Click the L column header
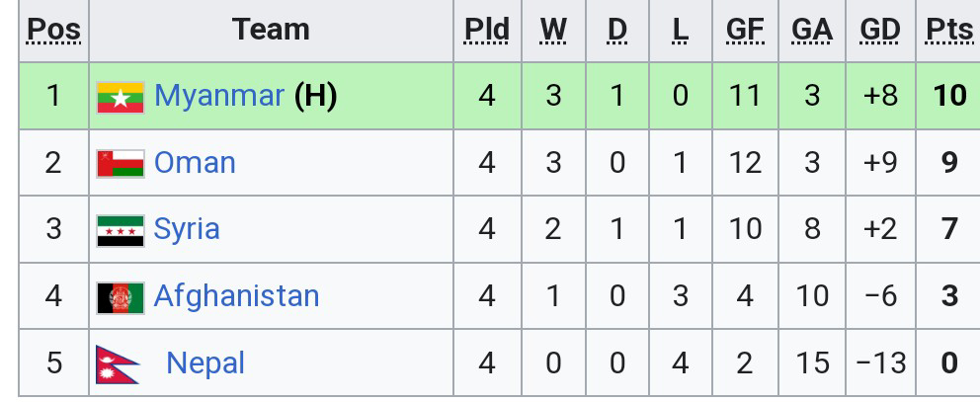 point(680,31)
